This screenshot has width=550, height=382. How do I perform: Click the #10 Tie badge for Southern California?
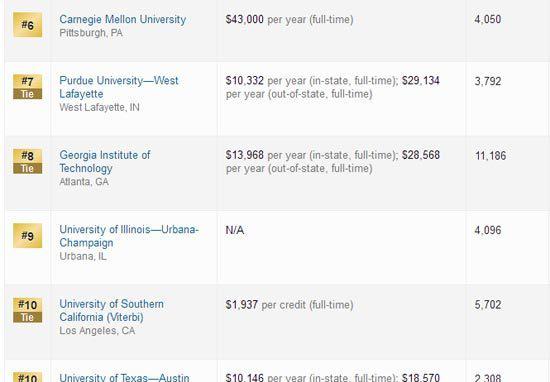point(27,310)
